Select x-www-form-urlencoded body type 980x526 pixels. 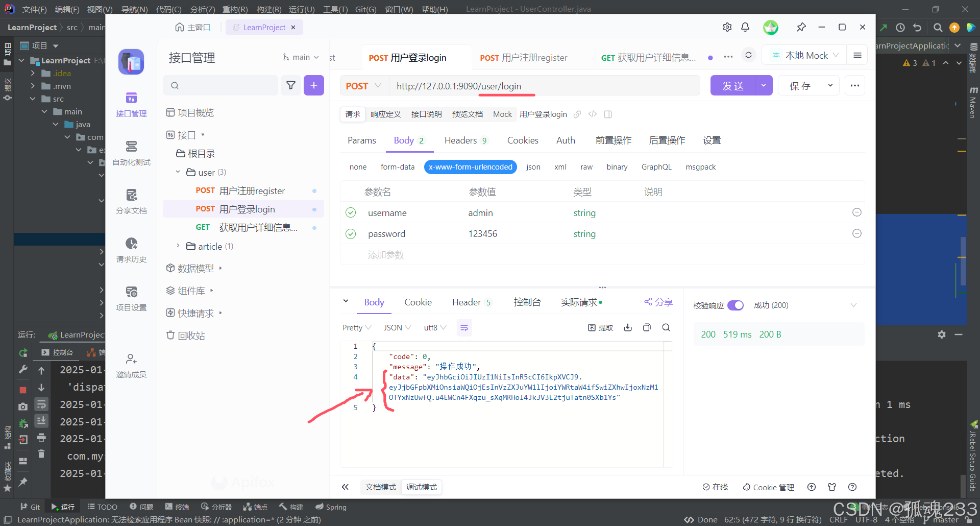[x=471, y=167]
